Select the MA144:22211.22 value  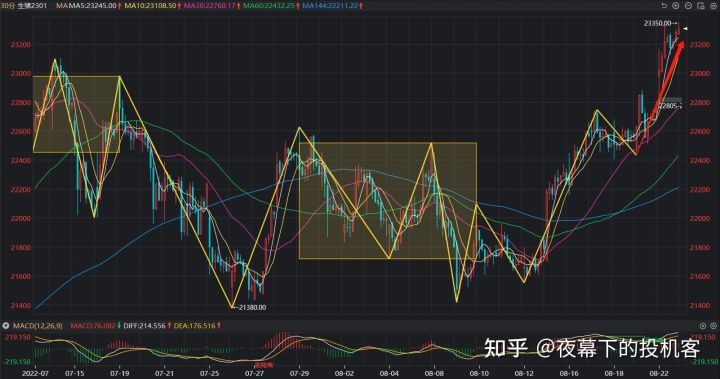(x=330, y=6)
